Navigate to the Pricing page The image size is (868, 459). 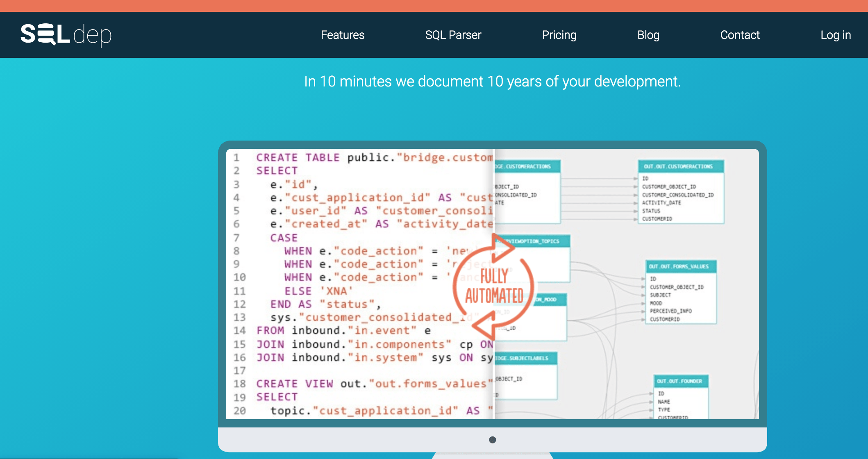point(559,35)
